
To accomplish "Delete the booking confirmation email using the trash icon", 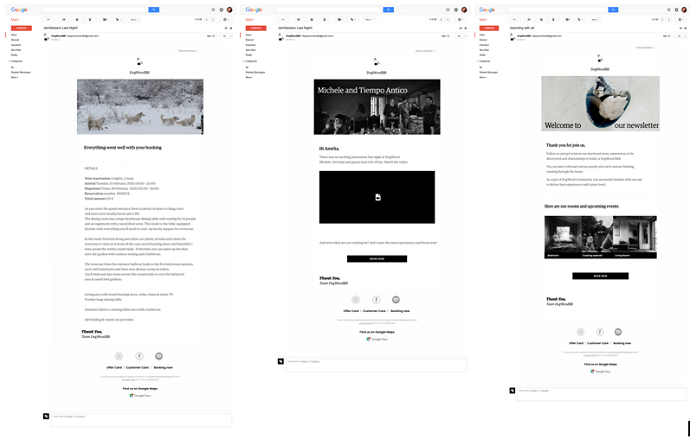I will pyautogui.click(x=90, y=19).
